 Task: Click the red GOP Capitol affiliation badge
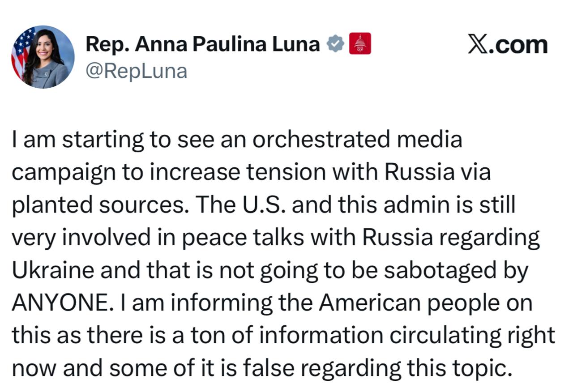(359, 44)
